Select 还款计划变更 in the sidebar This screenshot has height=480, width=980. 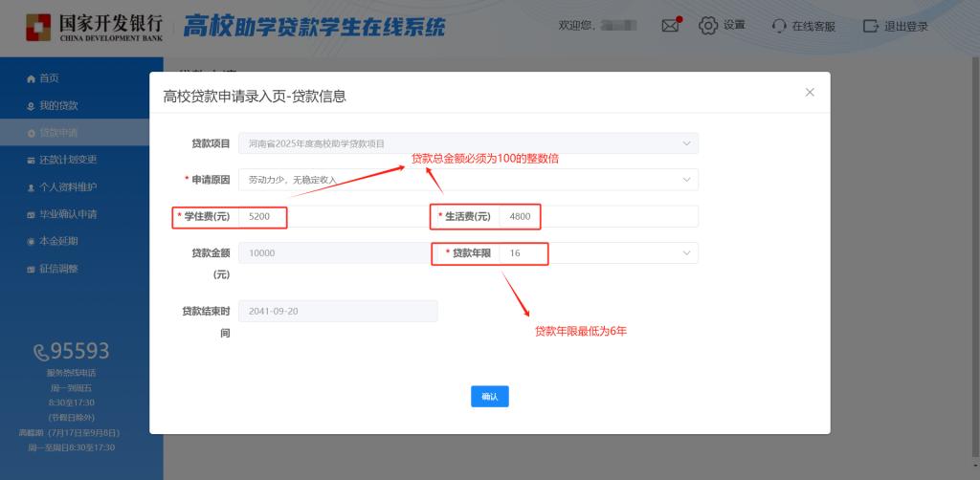tap(67, 160)
